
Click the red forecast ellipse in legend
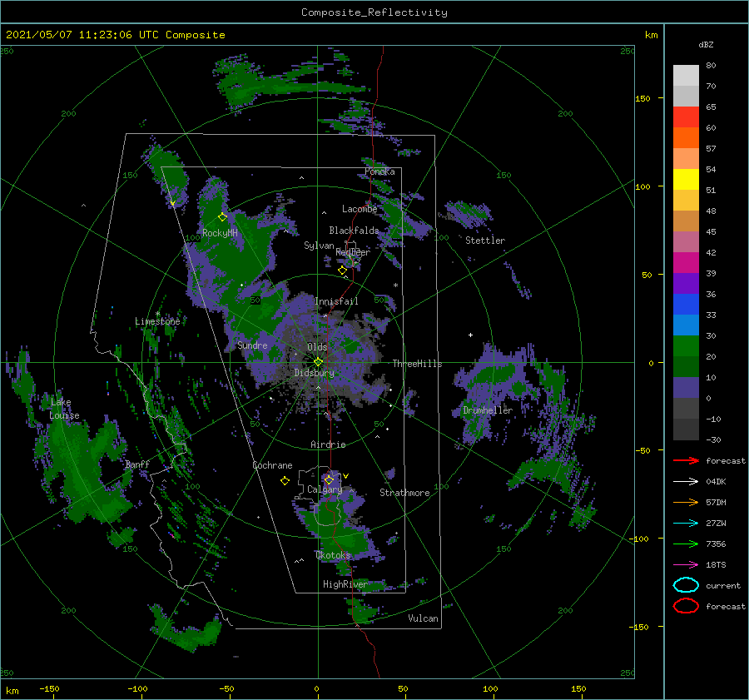click(686, 606)
